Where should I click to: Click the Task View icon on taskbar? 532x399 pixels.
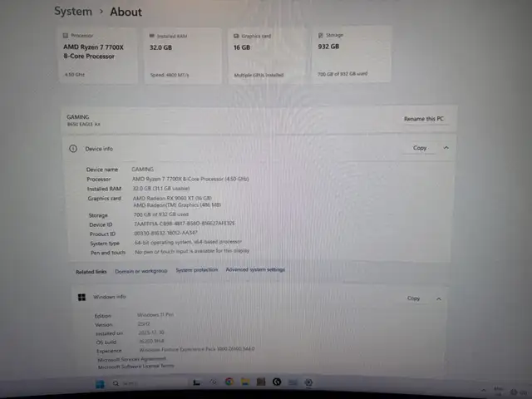point(196,382)
